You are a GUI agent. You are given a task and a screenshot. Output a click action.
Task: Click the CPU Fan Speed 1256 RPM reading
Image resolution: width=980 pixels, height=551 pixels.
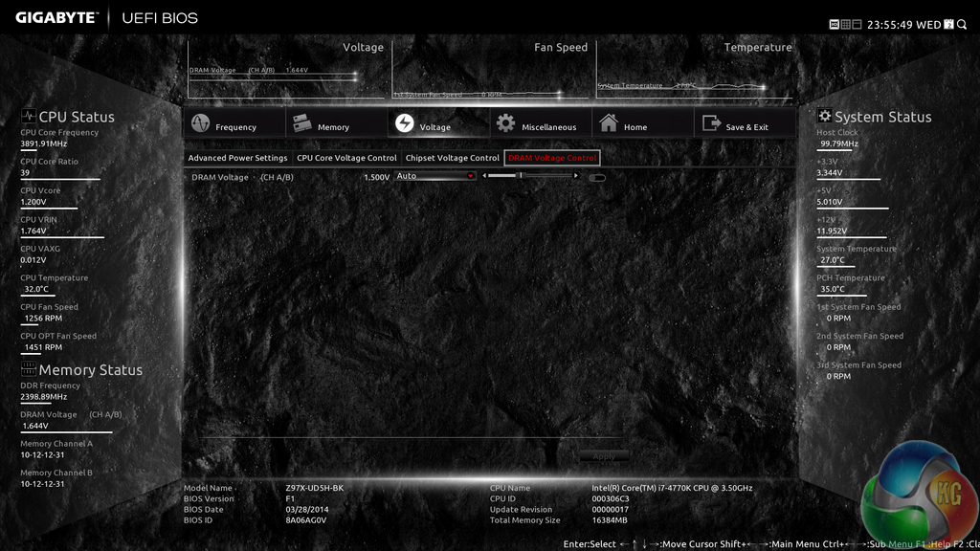point(43,318)
